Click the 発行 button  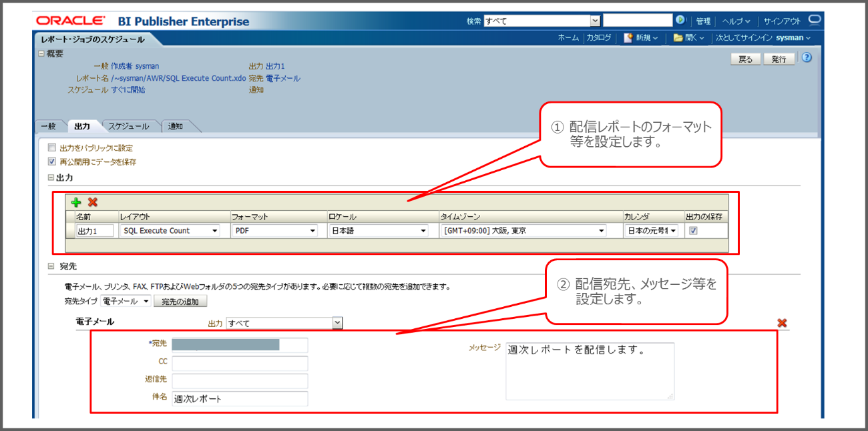(x=779, y=59)
